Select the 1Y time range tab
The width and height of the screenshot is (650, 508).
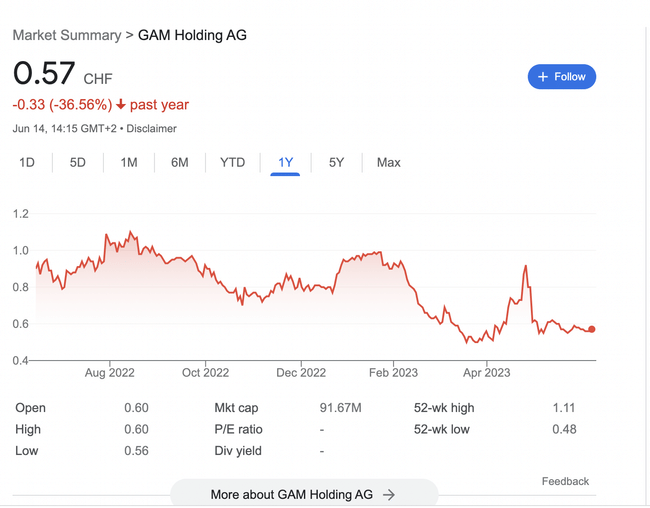[285, 162]
